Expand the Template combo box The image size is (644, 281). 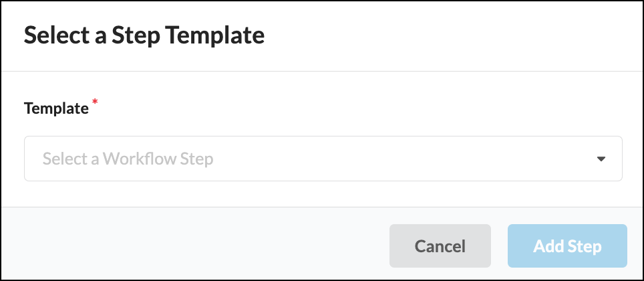(x=323, y=159)
